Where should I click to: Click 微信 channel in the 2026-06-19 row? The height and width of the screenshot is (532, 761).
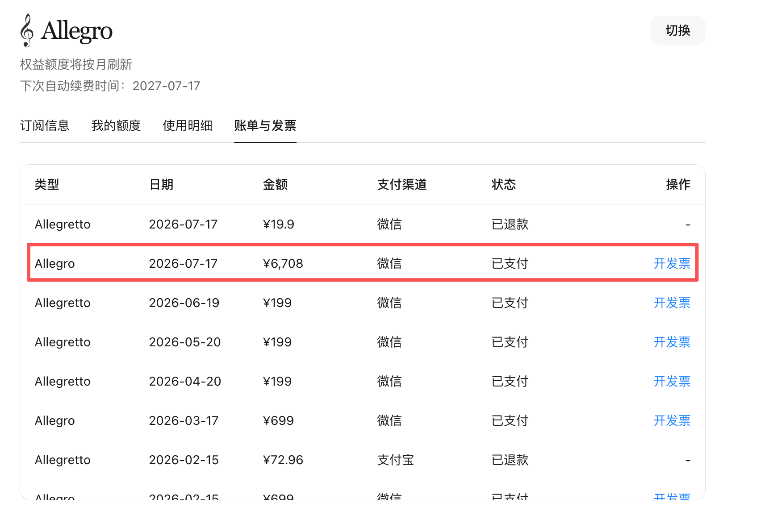coord(389,303)
